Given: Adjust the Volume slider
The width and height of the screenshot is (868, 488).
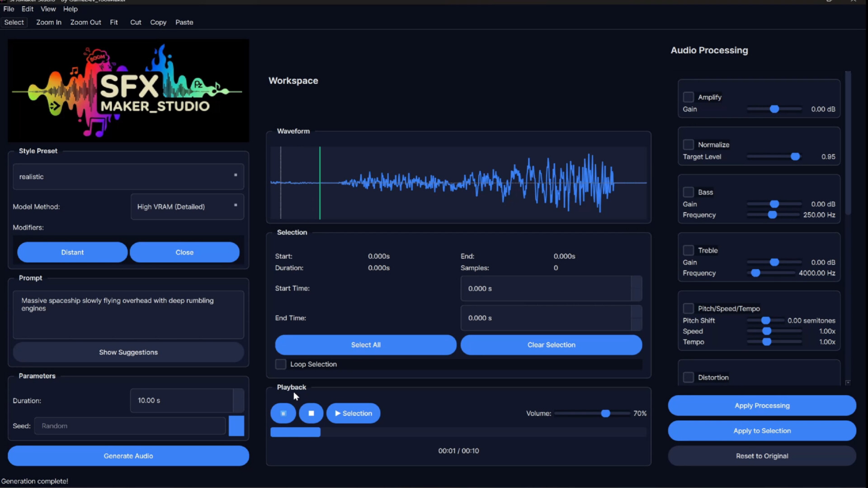Looking at the screenshot, I should point(606,413).
